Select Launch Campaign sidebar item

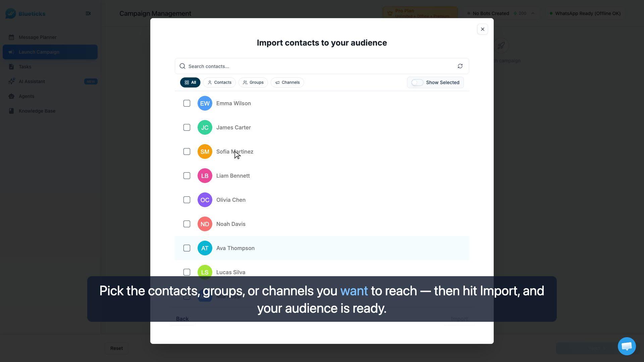(50, 52)
